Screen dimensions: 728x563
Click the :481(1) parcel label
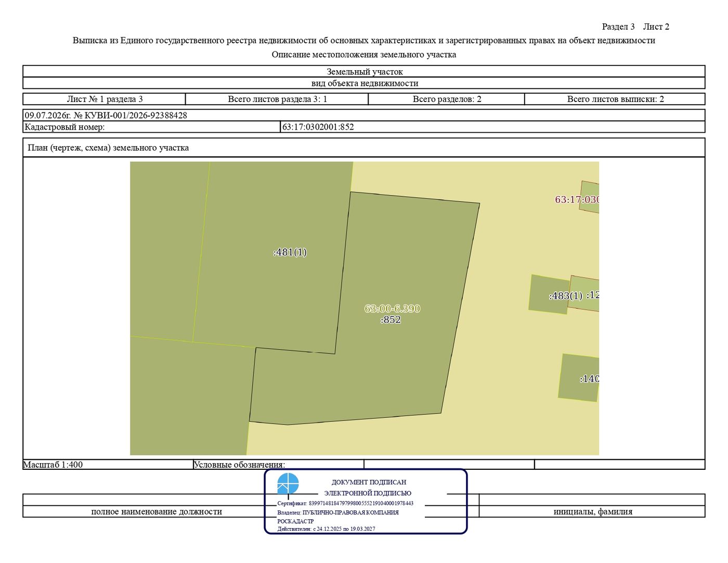[x=290, y=252]
